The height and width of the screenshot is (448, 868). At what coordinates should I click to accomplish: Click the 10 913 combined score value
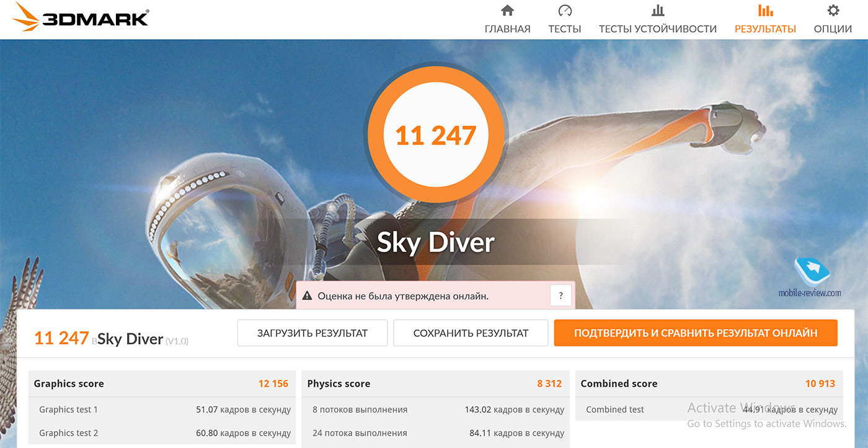[x=820, y=384]
